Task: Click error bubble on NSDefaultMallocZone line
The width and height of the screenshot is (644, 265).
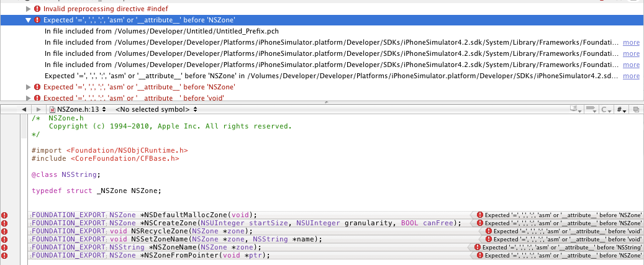Action: point(557,215)
